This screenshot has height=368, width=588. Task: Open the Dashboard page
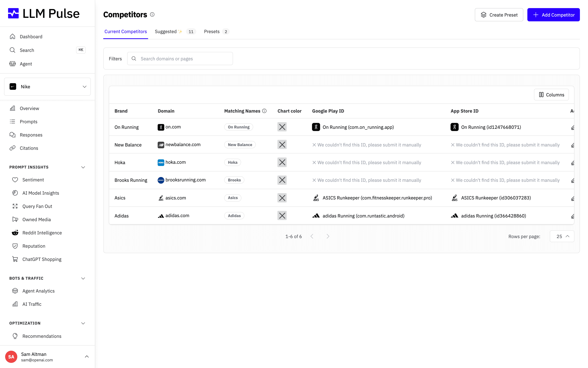(x=31, y=36)
